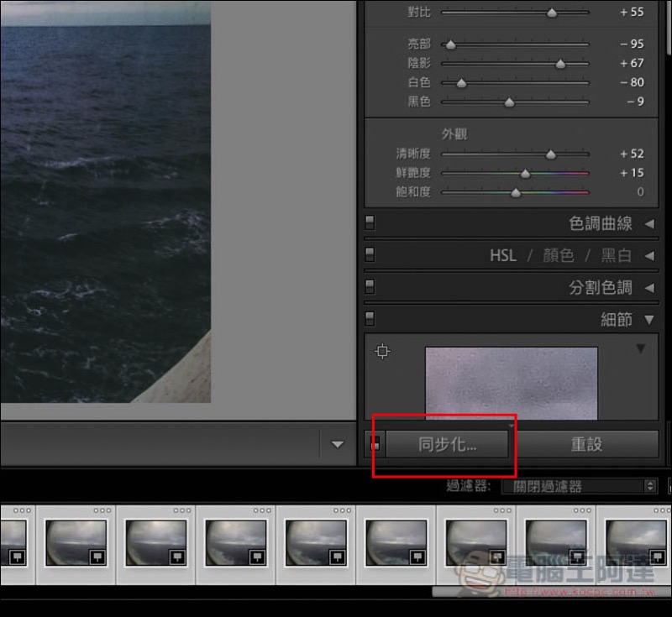Click the 亮部 value - 95

tap(632, 44)
